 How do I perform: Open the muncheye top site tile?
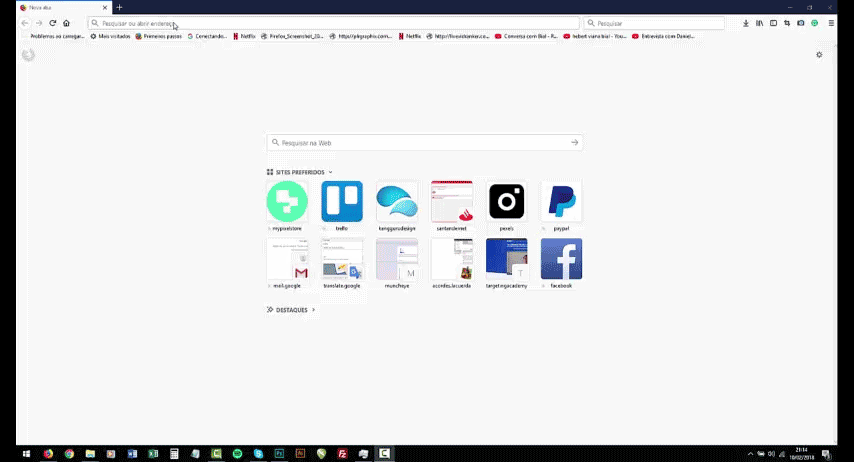pyautogui.click(x=397, y=259)
